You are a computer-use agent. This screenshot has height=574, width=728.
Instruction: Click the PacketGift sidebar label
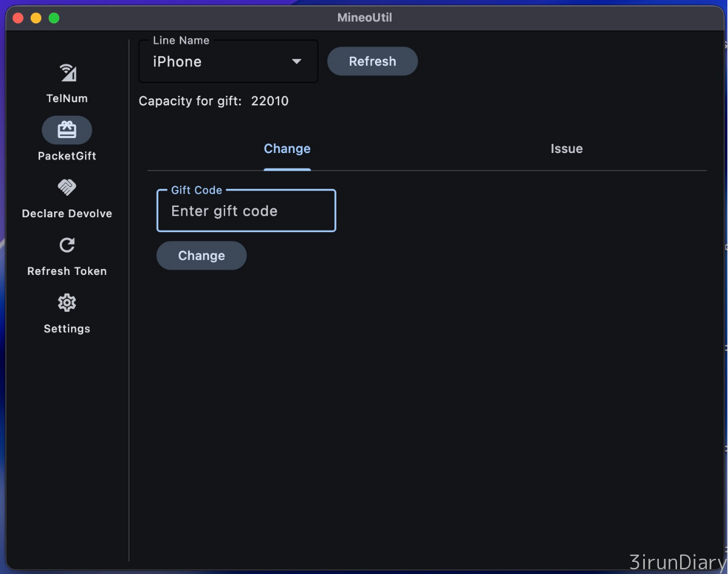[67, 156]
